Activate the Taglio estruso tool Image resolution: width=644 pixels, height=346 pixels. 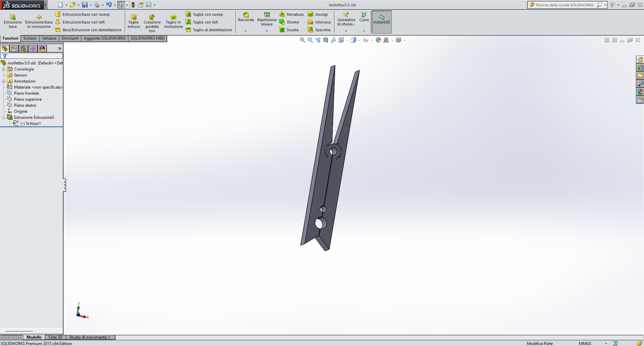pyautogui.click(x=134, y=21)
